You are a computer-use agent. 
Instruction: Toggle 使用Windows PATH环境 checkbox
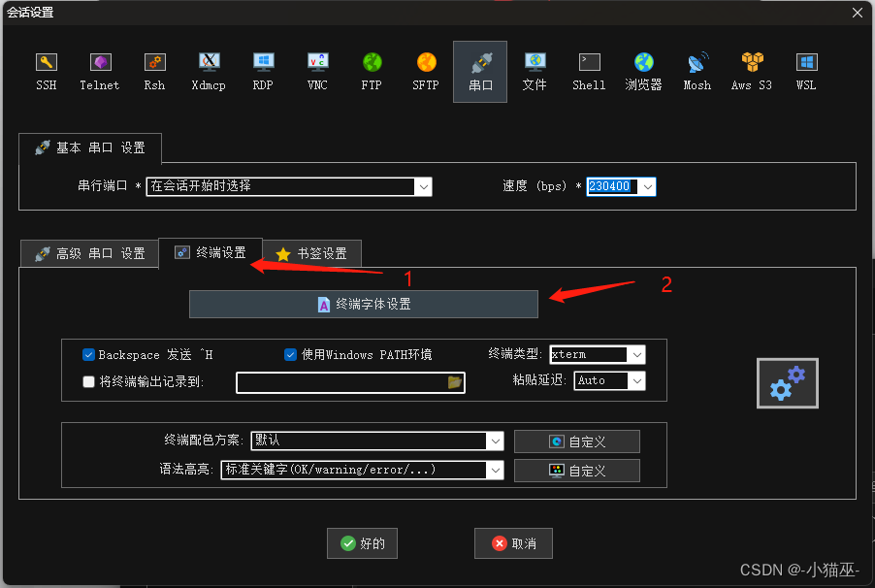point(290,354)
